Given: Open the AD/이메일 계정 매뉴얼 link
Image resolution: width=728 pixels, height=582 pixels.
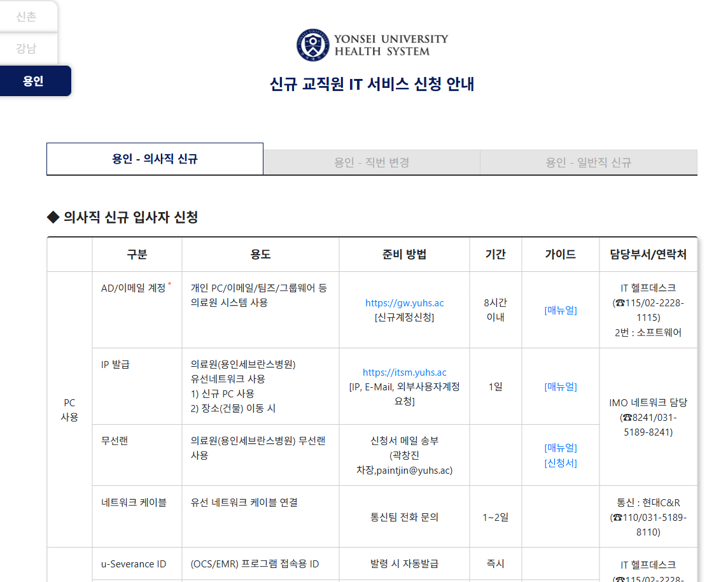Looking at the screenshot, I should [561, 310].
